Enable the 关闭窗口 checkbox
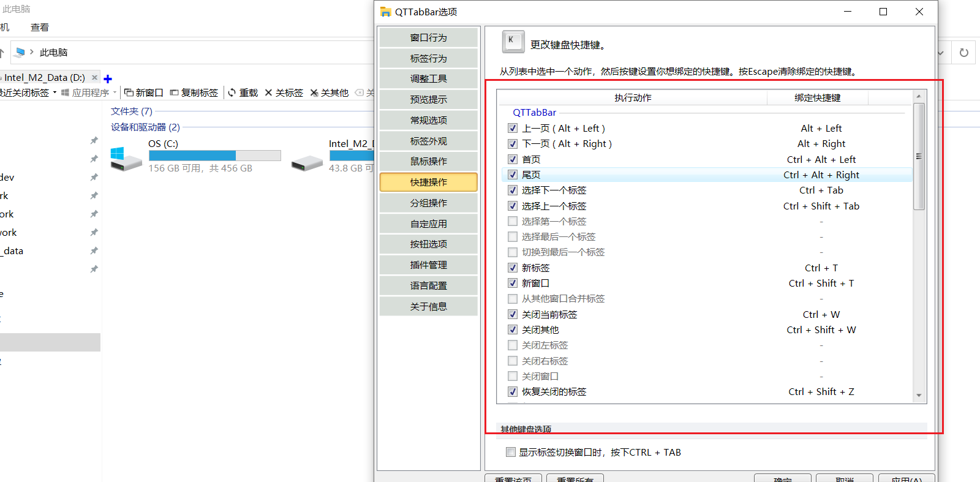The height and width of the screenshot is (482, 980). 513,376
